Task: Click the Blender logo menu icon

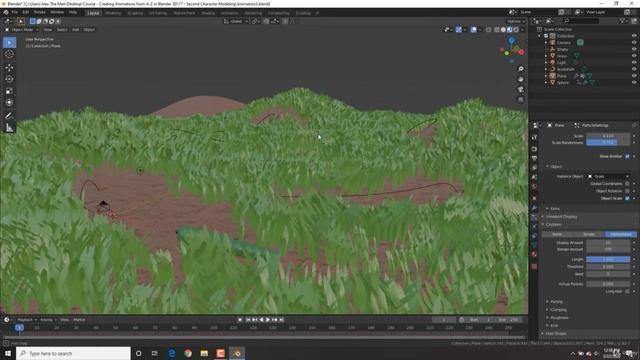Action: [6, 12]
